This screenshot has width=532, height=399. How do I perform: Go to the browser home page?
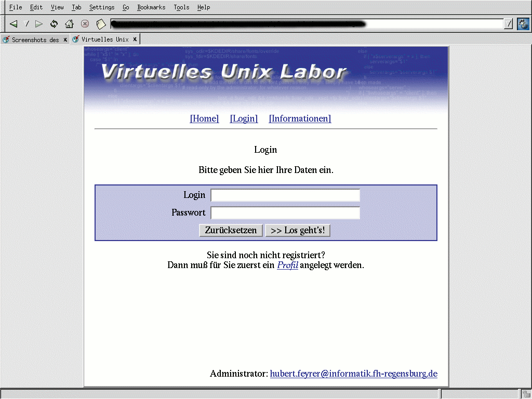69,24
